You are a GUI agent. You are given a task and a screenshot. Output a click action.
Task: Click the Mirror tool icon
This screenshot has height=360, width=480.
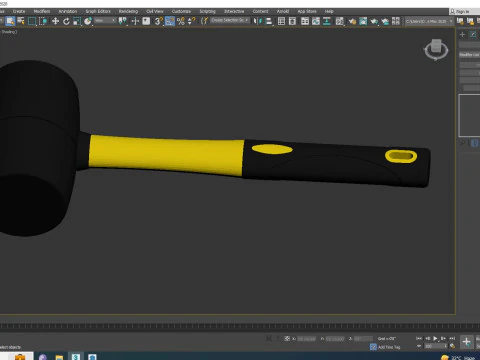[257, 21]
